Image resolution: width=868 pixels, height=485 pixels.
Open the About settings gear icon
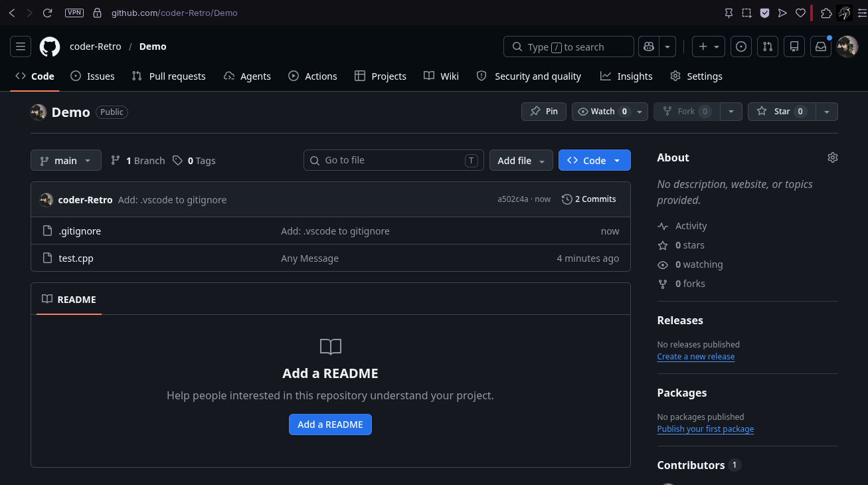(833, 157)
